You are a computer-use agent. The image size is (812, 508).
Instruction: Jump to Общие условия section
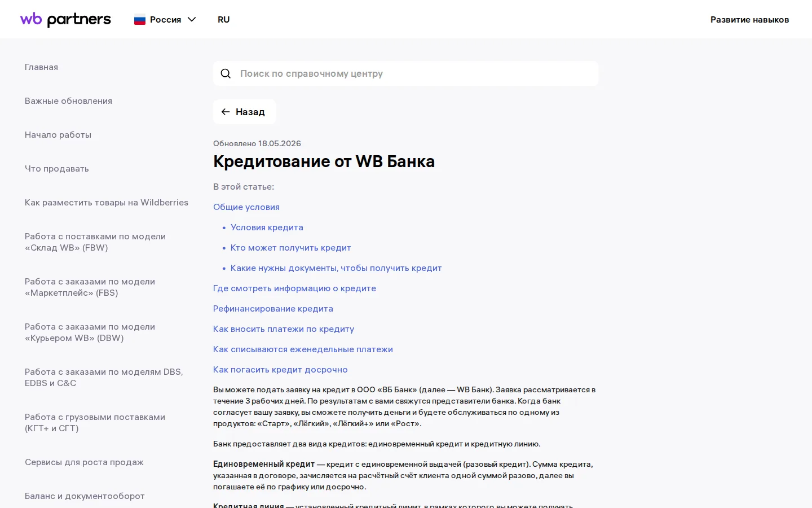246,207
